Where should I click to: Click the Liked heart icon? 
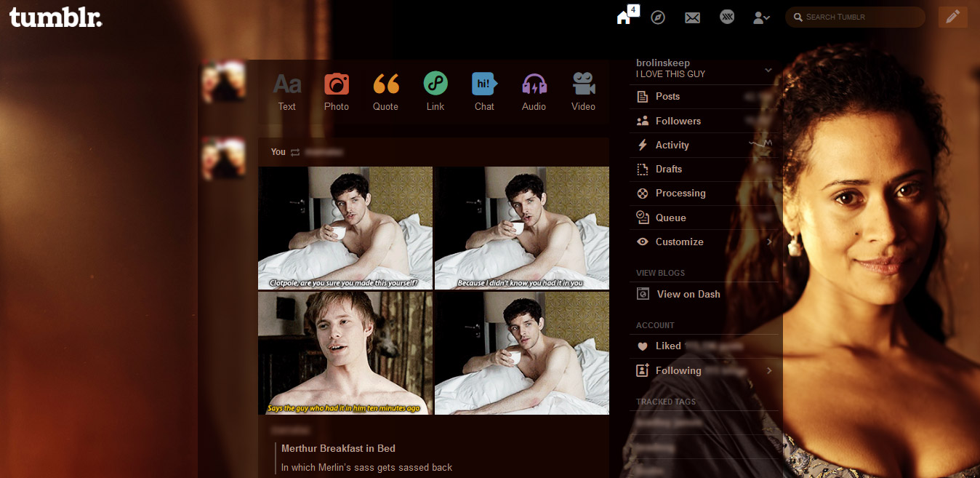[642, 346]
